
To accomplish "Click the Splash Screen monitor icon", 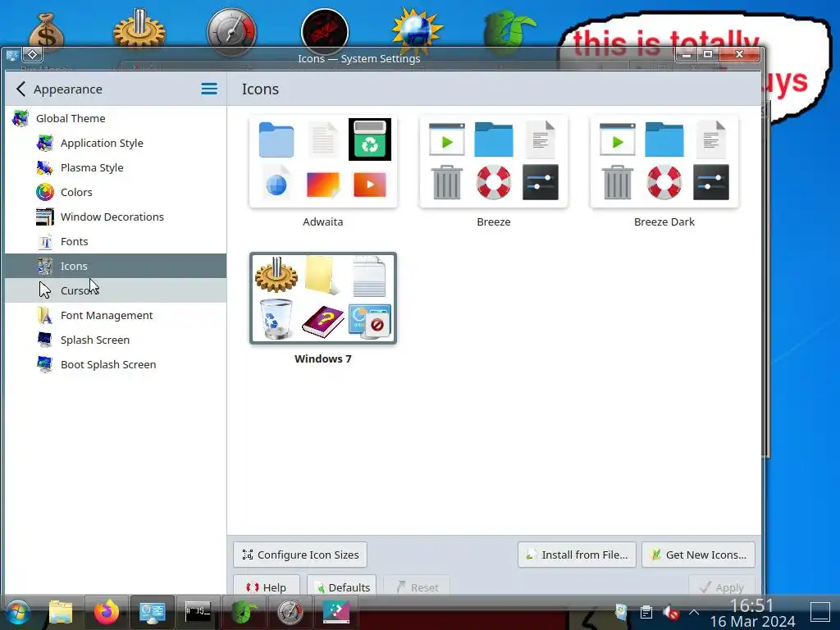I will (x=45, y=340).
